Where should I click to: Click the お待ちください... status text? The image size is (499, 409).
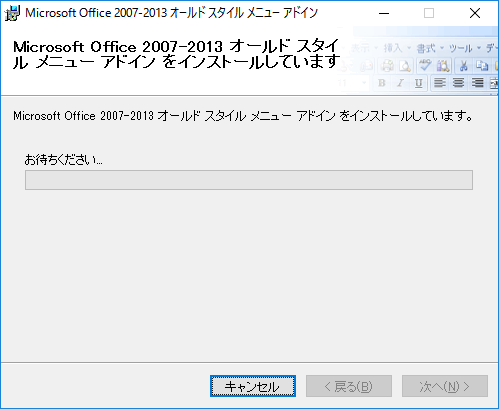(x=63, y=160)
